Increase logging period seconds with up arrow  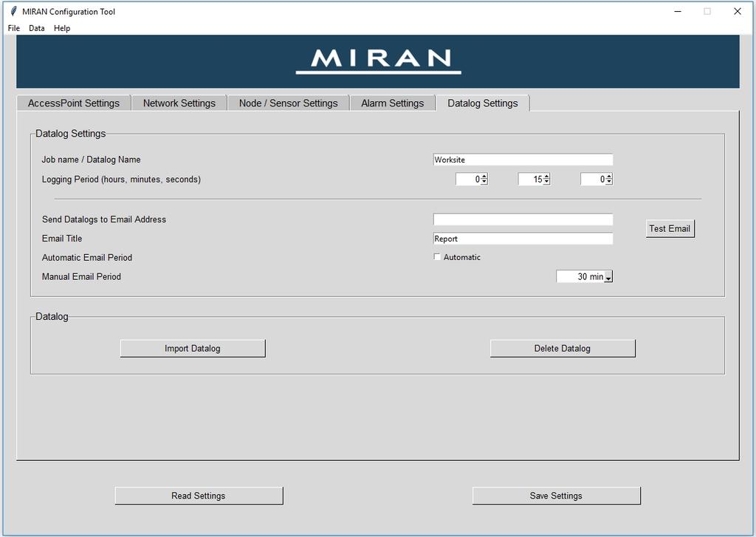[x=609, y=177]
